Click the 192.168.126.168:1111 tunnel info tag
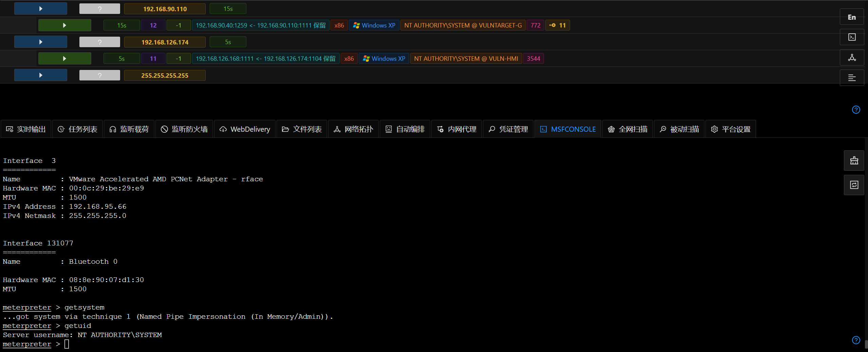Image resolution: width=868 pixels, height=352 pixels. (266, 58)
